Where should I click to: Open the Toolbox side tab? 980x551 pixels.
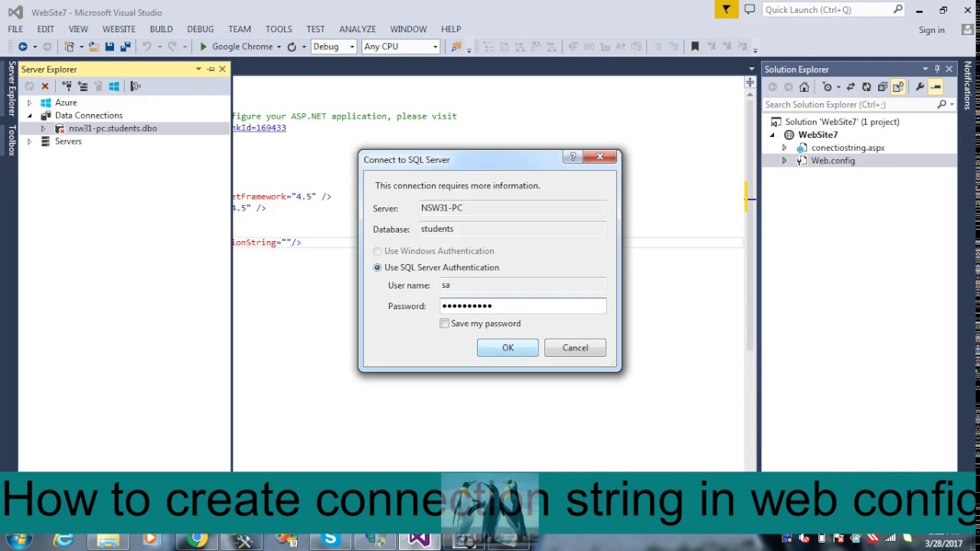click(11, 139)
